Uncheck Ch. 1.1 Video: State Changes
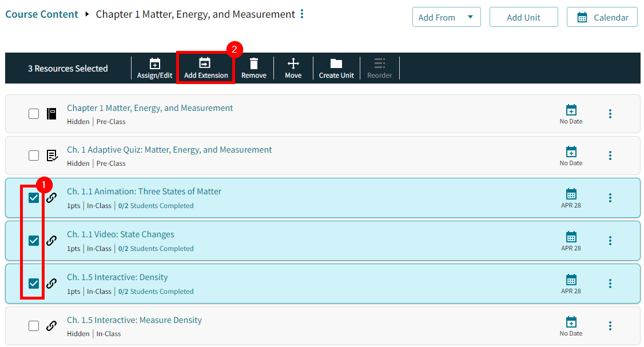This screenshot has height=347, width=644. point(33,240)
